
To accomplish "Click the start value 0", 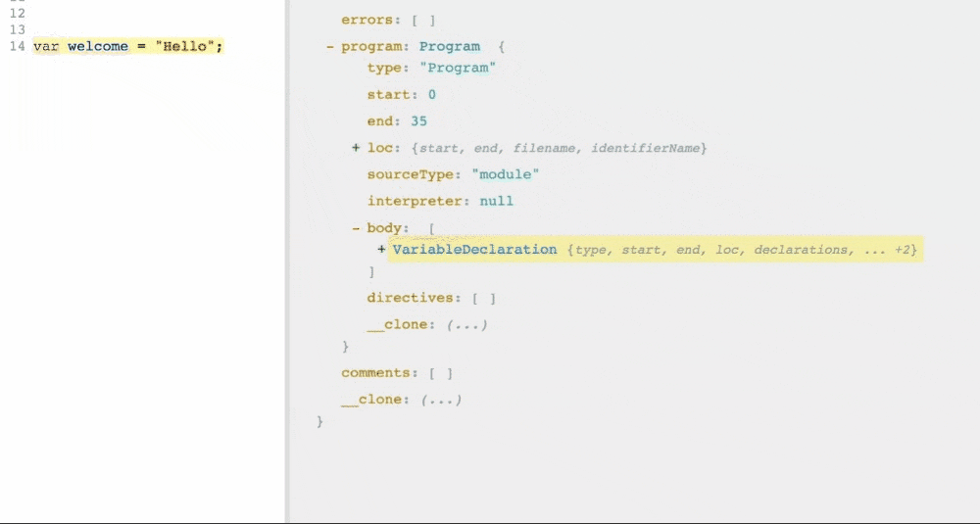I will coord(432,95).
